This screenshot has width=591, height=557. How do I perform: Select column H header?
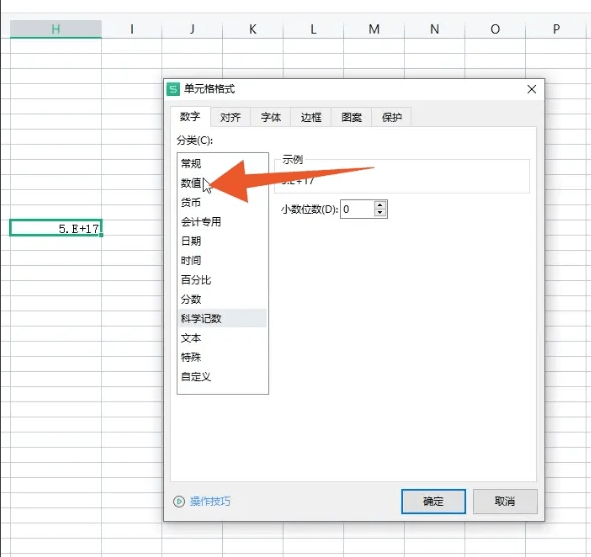[56, 29]
